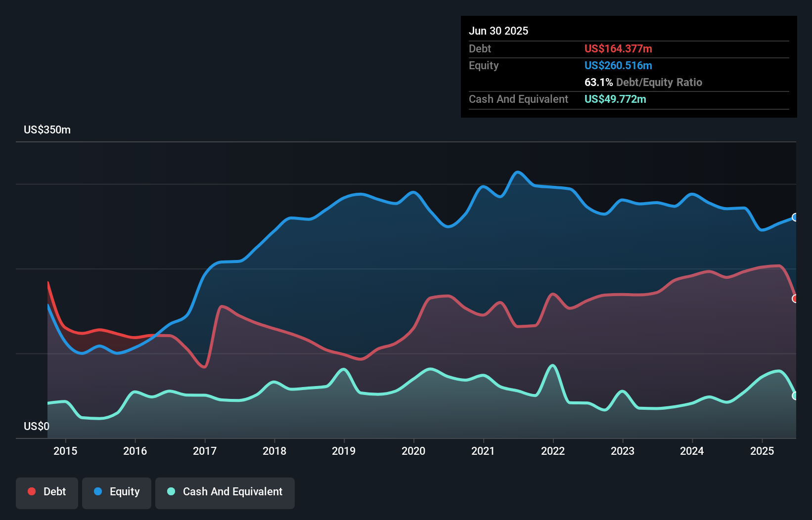Viewport: 812px width, 520px height.
Task: Select the Debt endpoint marker on chart
Action: 795,299
